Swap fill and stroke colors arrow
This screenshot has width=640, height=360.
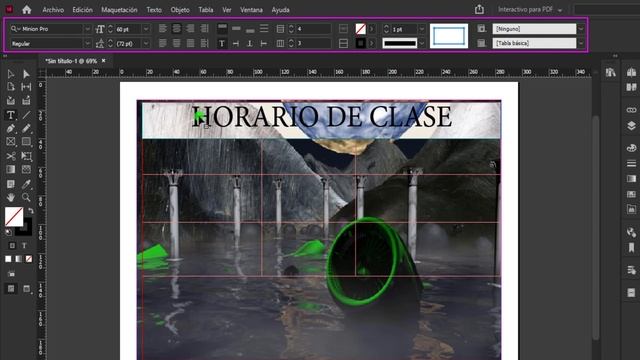[x=31, y=211]
